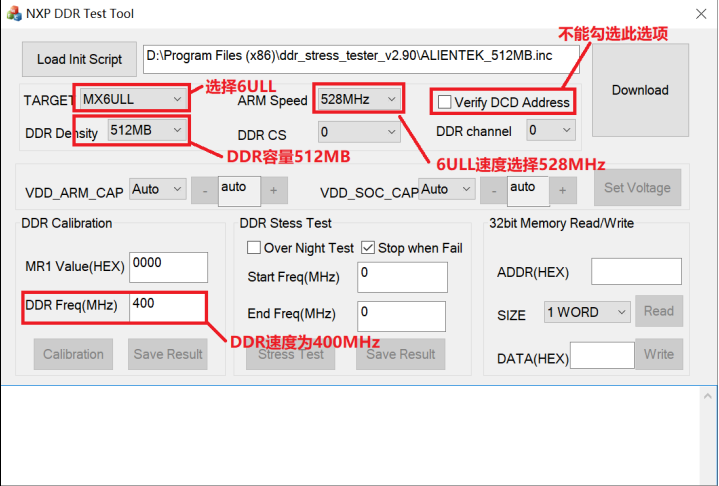This screenshot has height=486, width=719.
Task: Open the VDD_SOC_CAP Auto dropdown
Action: coord(446,189)
